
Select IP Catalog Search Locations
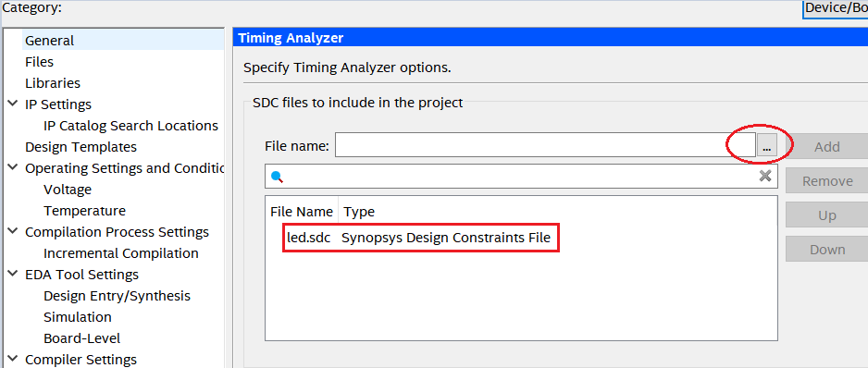[x=130, y=126]
